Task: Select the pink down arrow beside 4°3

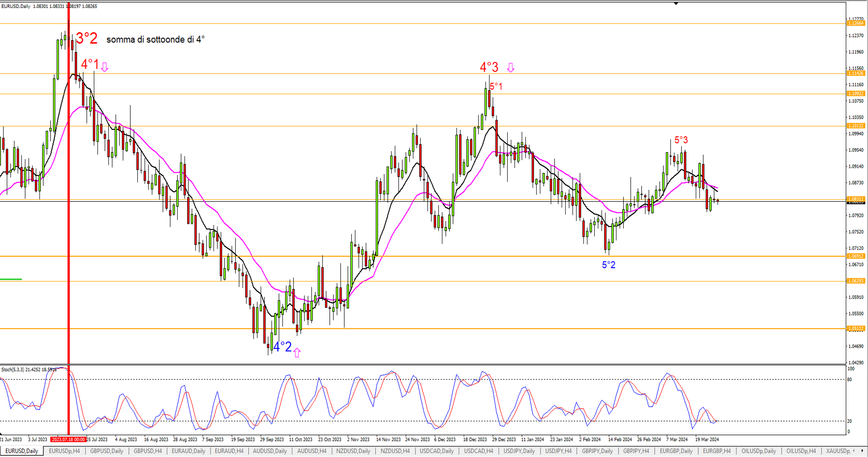Action: point(511,68)
